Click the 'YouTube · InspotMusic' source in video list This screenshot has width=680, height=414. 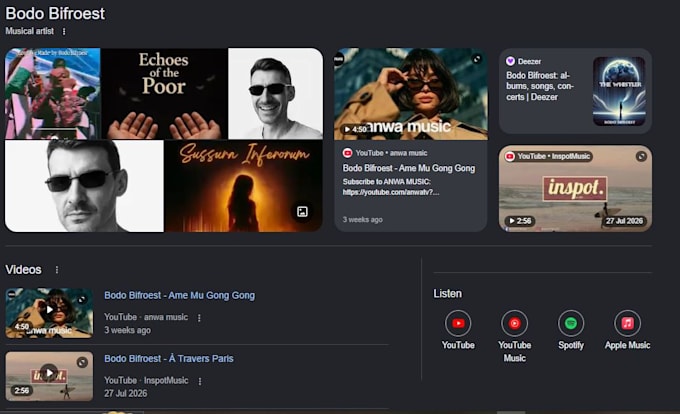[x=146, y=381]
